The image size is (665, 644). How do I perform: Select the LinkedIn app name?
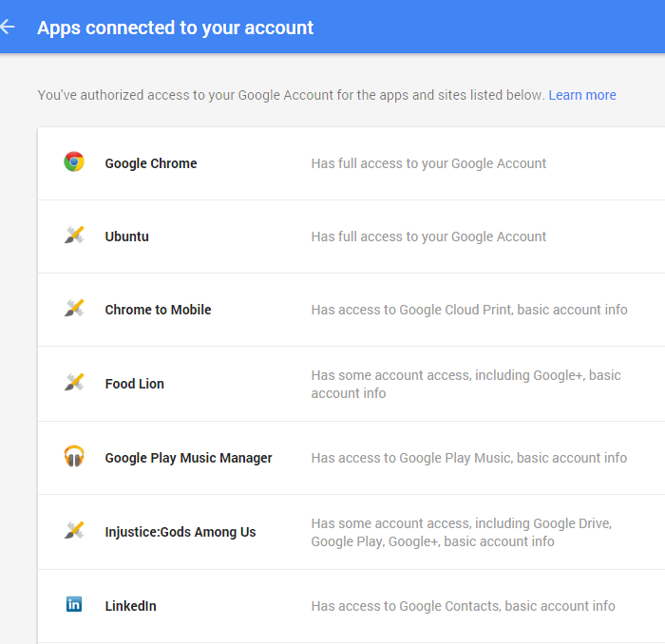(x=130, y=606)
